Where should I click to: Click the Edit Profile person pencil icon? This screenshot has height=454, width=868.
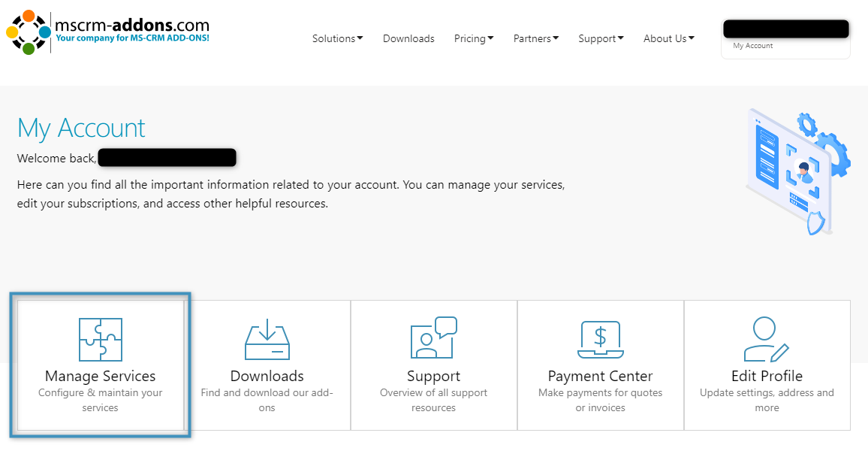pos(766,339)
